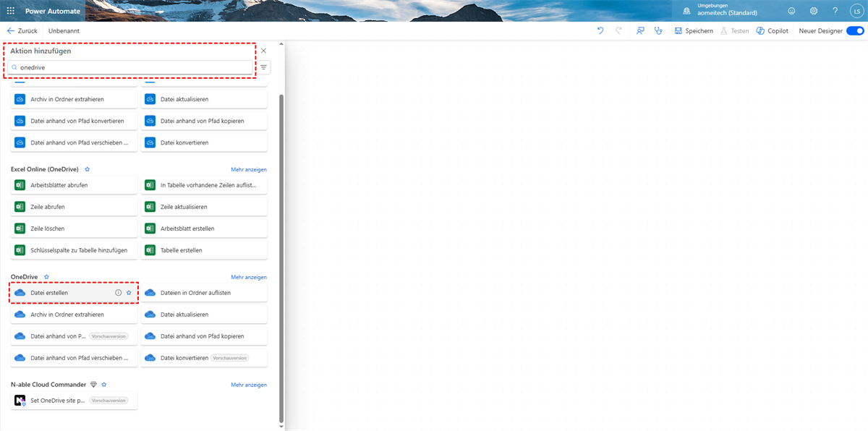The width and height of the screenshot is (868, 431).
Task: Favorite the N-able Cloud Commander connector star
Action: point(104,385)
